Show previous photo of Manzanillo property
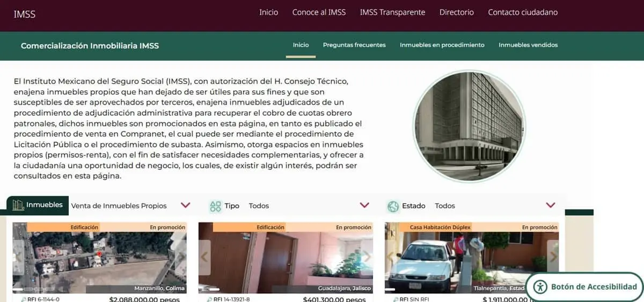This screenshot has height=302, width=644. click(x=19, y=257)
